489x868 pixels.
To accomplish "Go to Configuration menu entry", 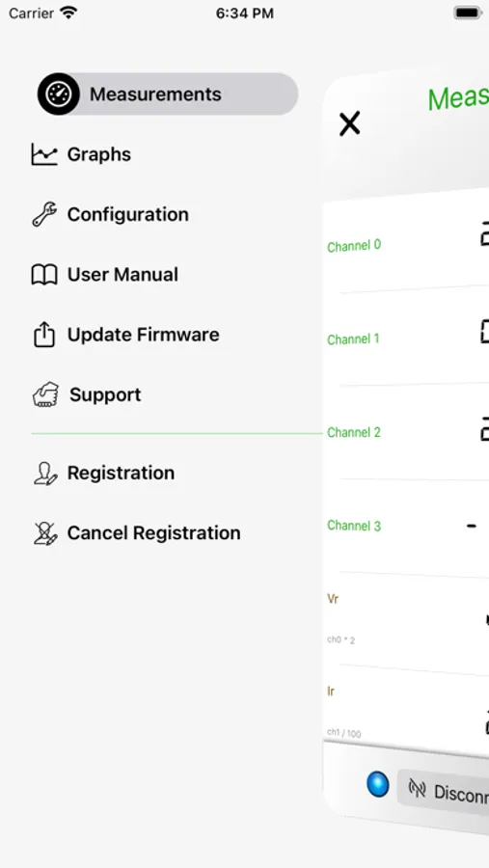I will coord(128,215).
